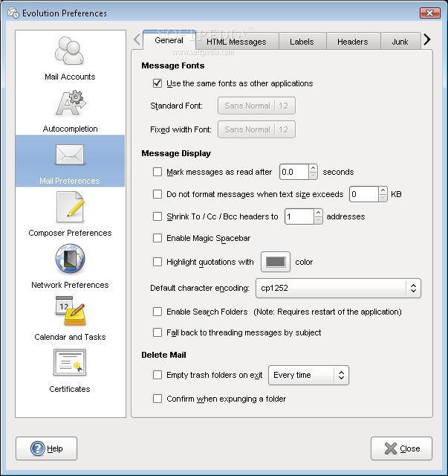Close the window with the red X
The image size is (448, 476).
tap(430, 13)
